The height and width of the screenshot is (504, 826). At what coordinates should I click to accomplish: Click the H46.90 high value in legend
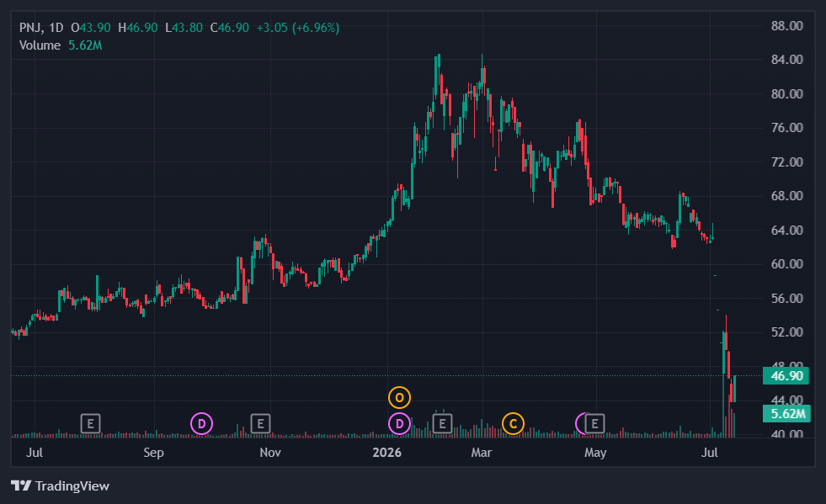(x=137, y=28)
